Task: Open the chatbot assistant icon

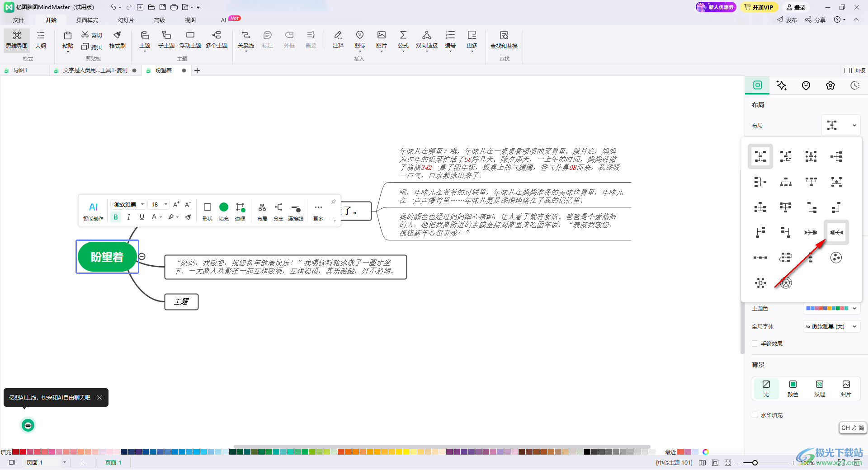Action: 28,425
